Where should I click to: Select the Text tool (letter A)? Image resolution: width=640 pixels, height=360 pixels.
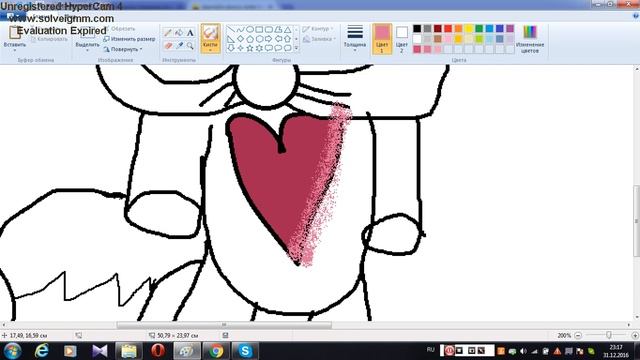pos(190,33)
